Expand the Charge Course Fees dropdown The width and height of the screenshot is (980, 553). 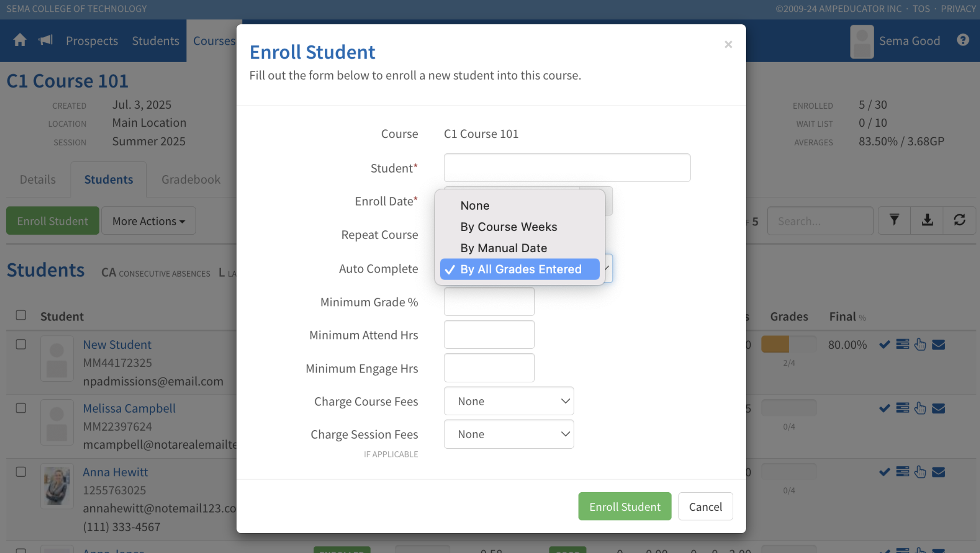[x=509, y=401]
